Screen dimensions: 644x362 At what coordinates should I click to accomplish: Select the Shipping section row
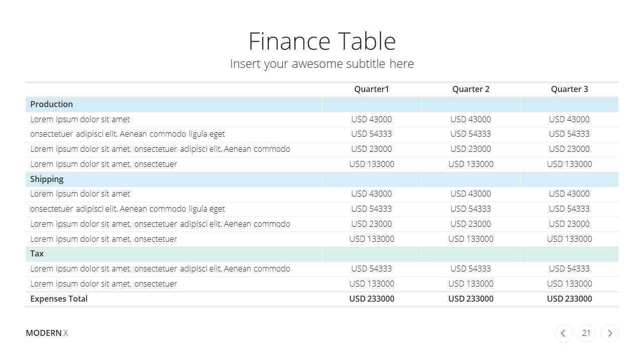(322, 179)
